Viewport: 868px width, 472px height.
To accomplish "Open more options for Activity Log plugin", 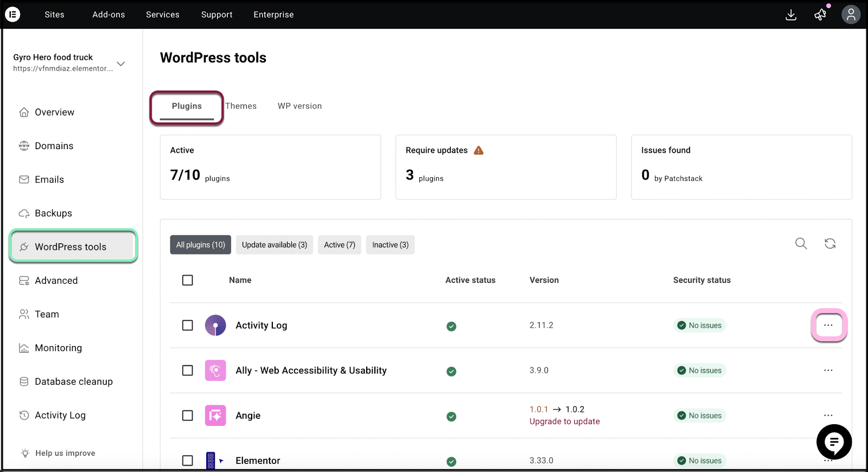I will pos(828,325).
